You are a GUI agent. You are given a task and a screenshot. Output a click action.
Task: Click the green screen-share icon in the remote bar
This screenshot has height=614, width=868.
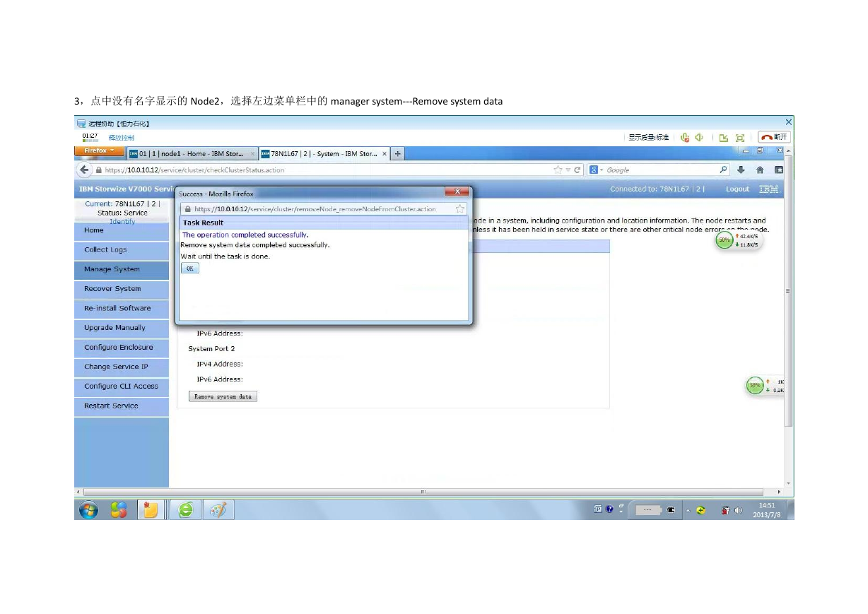pos(724,137)
